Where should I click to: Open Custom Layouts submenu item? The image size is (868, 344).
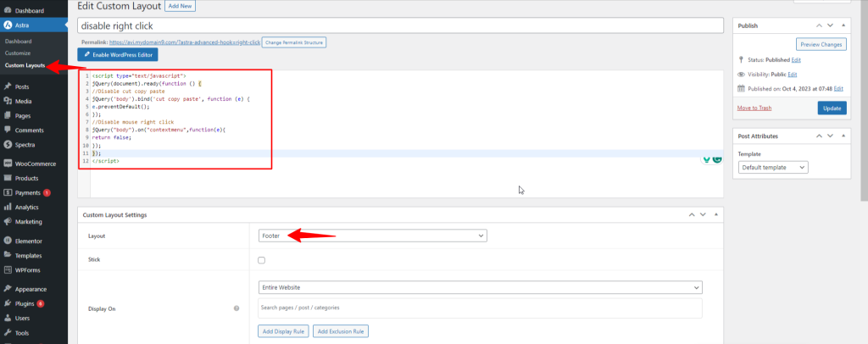pyautogui.click(x=25, y=65)
